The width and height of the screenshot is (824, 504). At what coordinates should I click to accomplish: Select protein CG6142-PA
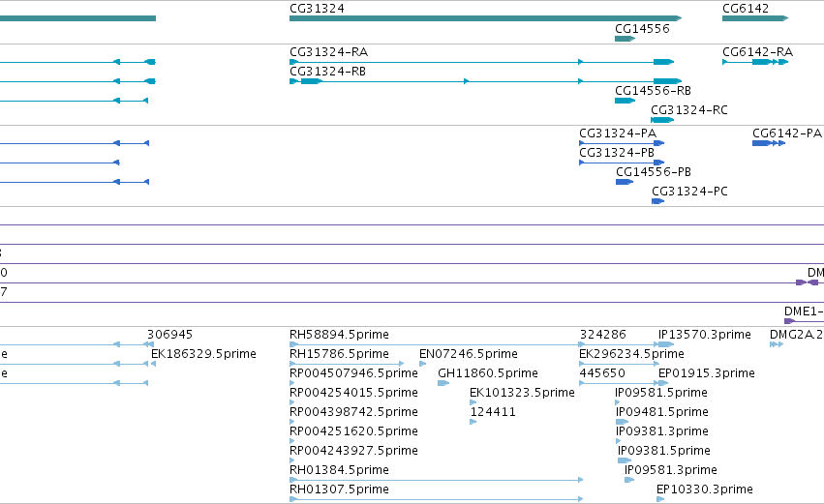[786, 133]
